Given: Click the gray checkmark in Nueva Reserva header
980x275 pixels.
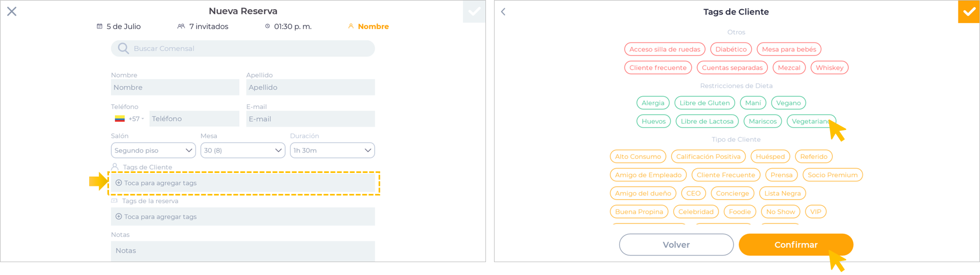Looking at the screenshot, I should (474, 12).
